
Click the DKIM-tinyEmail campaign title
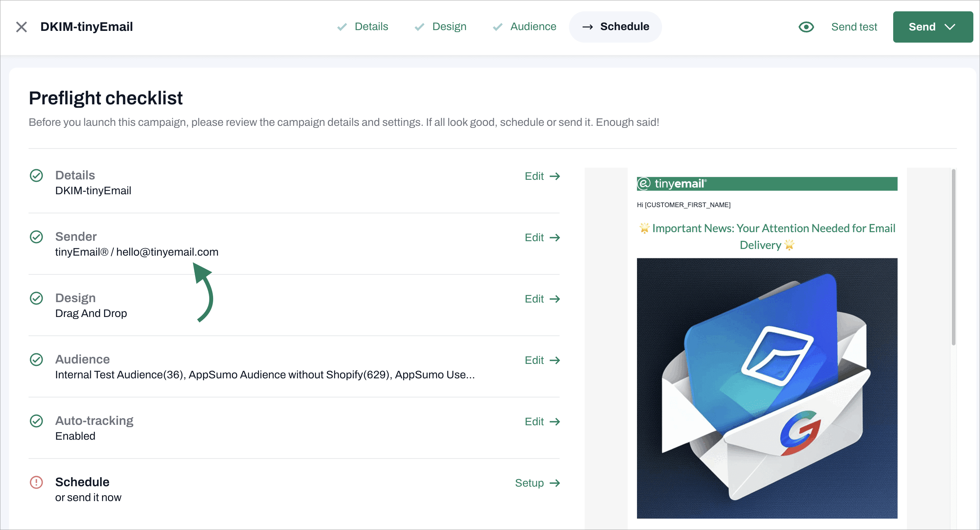86,27
